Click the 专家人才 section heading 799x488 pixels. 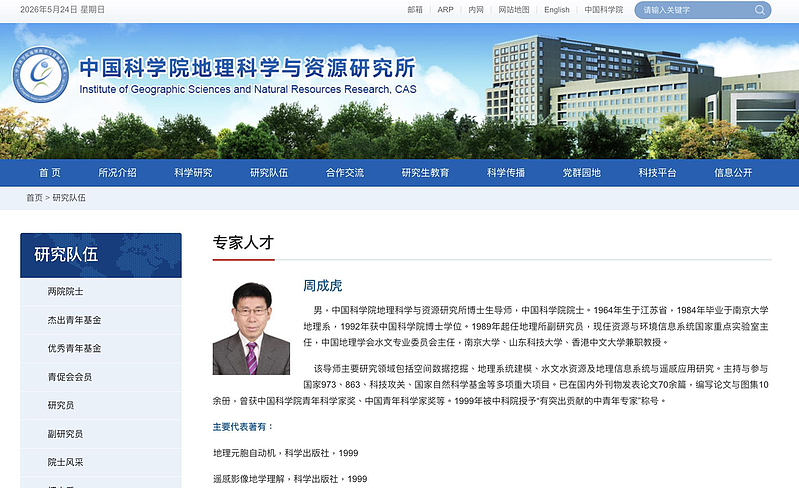coord(244,242)
